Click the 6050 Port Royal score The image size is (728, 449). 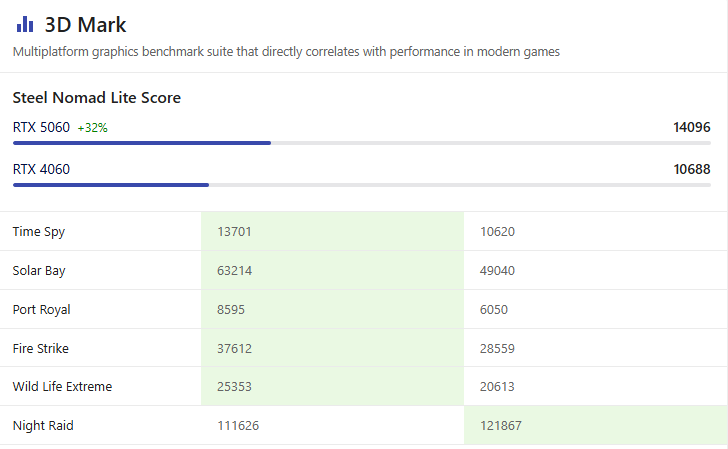[x=494, y=309]
